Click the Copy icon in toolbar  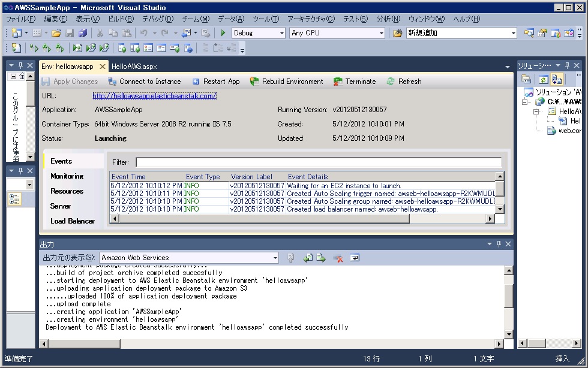click(113, 33)
